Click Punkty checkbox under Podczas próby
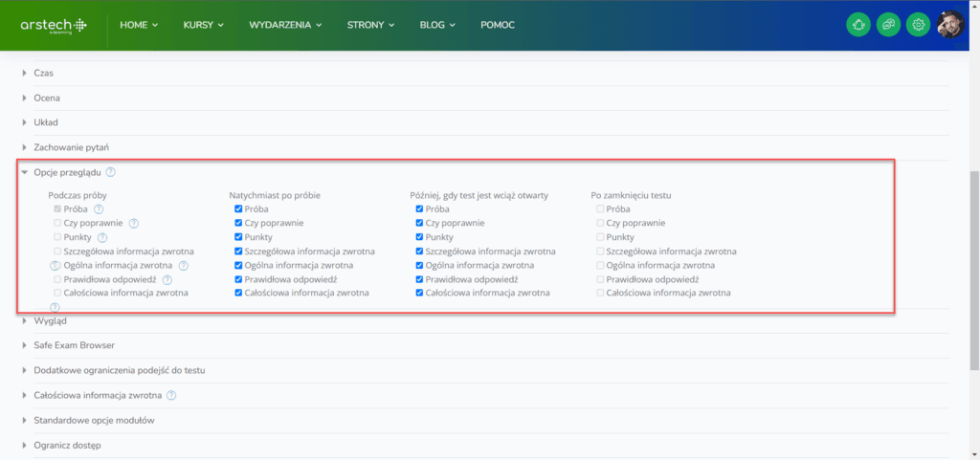Screen dimensions: 980x460 click(x=57, y=237)
